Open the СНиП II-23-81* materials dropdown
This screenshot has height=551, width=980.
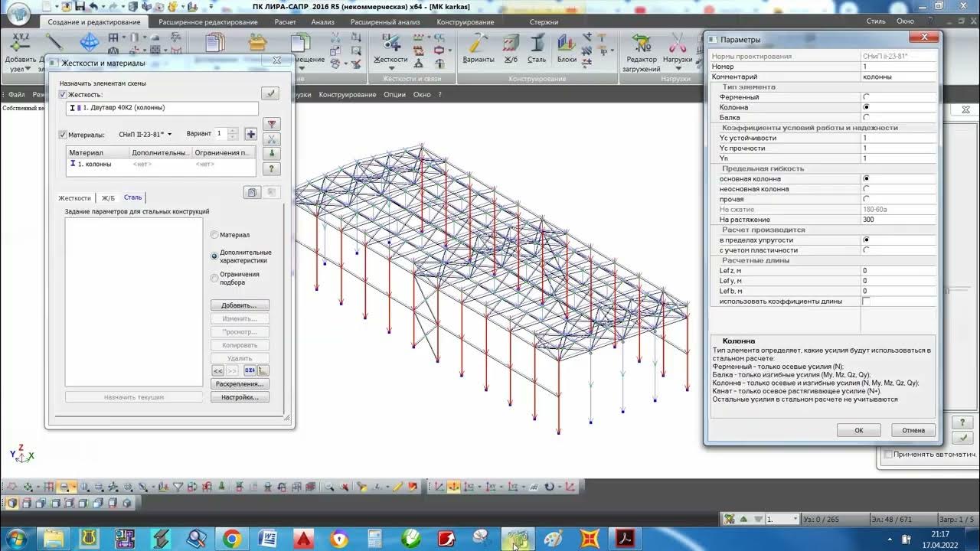point(145,135)
